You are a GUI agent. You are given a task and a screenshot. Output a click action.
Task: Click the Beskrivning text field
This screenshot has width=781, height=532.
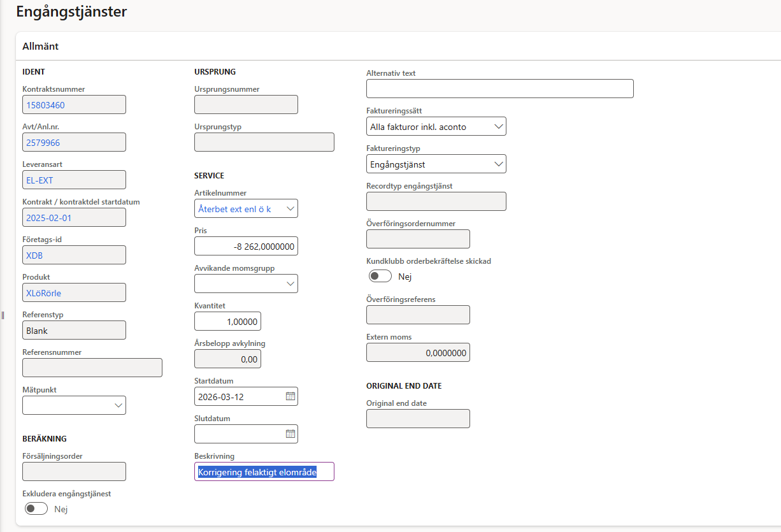tap(264, 472)
